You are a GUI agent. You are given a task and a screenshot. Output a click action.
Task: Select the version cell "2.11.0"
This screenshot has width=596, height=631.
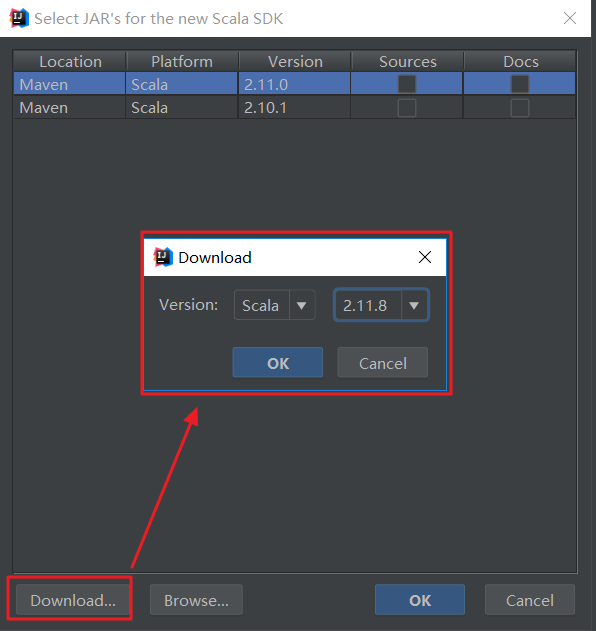(295, 84)
